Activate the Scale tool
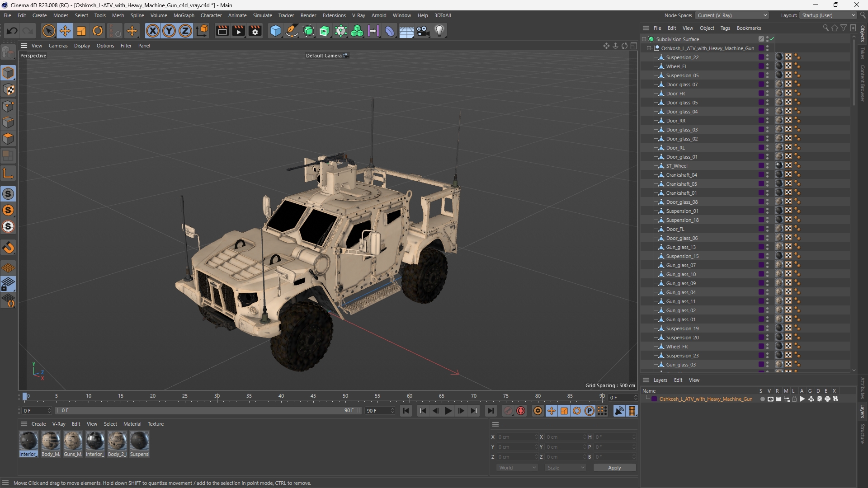This screenshot has height=488, width=868. pos(81,31)
